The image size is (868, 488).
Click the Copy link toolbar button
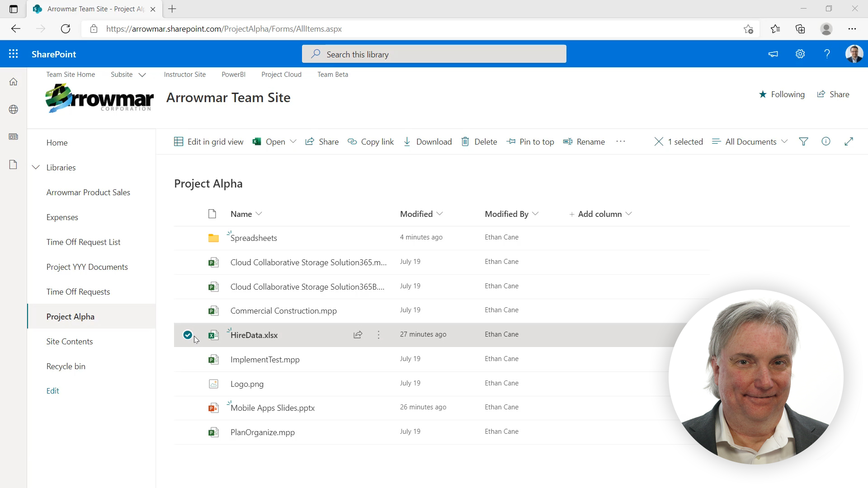pos(370,141)
